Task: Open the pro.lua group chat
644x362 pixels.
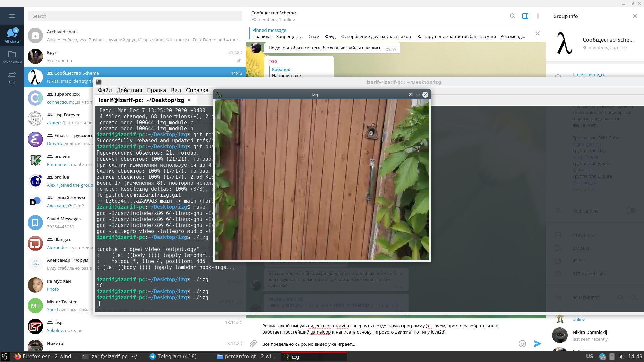Action: click(59, 181)
